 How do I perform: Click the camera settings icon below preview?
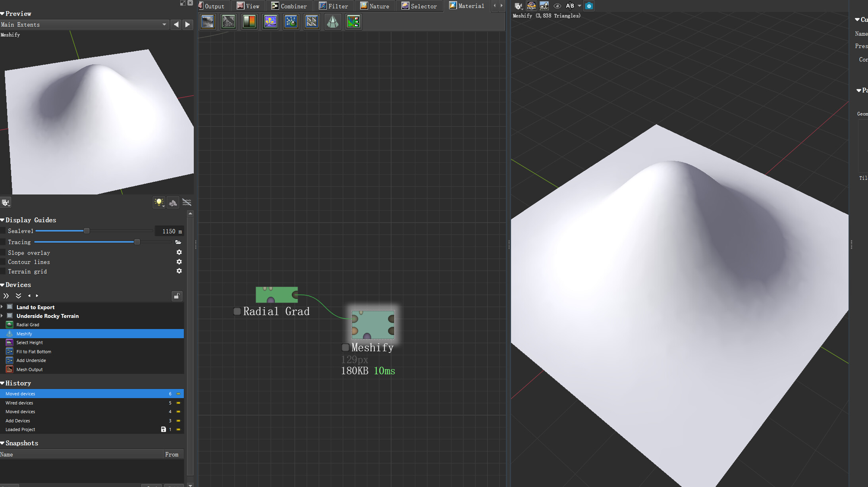coord(6,203)
